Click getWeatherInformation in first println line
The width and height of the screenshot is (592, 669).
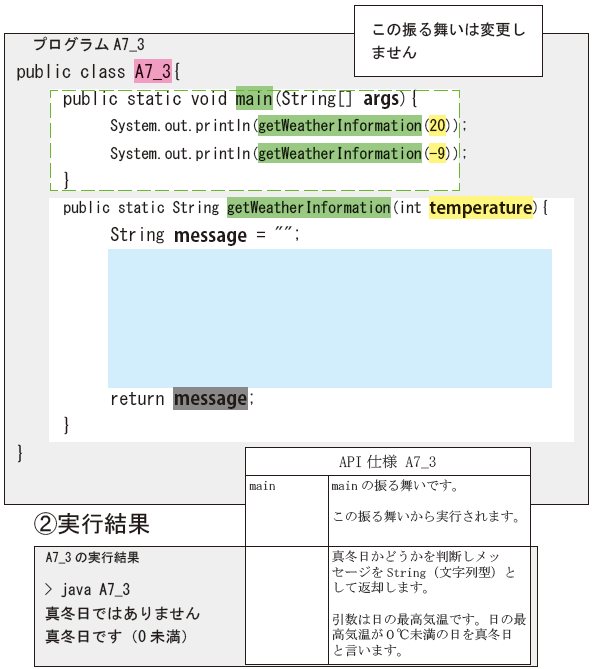340,125
